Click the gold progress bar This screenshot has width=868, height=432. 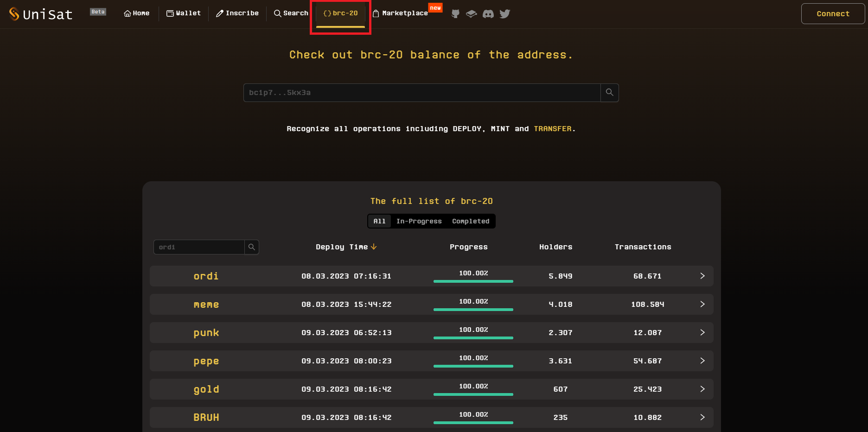[473, 394]
